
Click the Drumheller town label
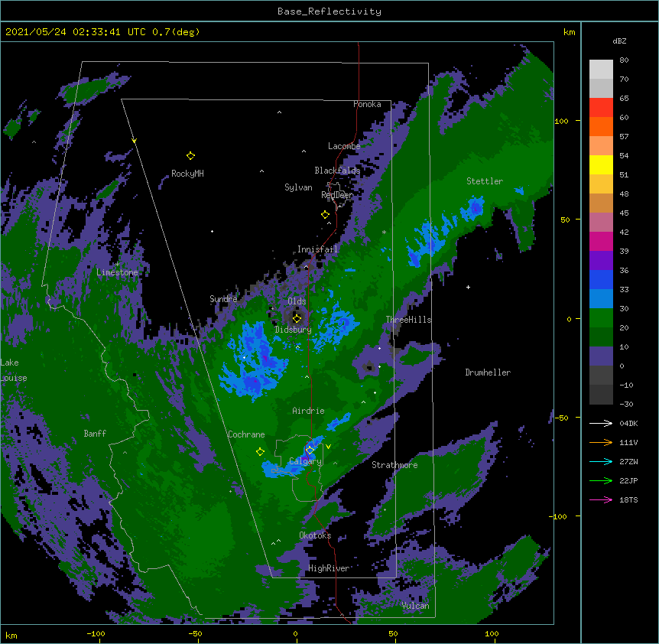tap(488, 372)
